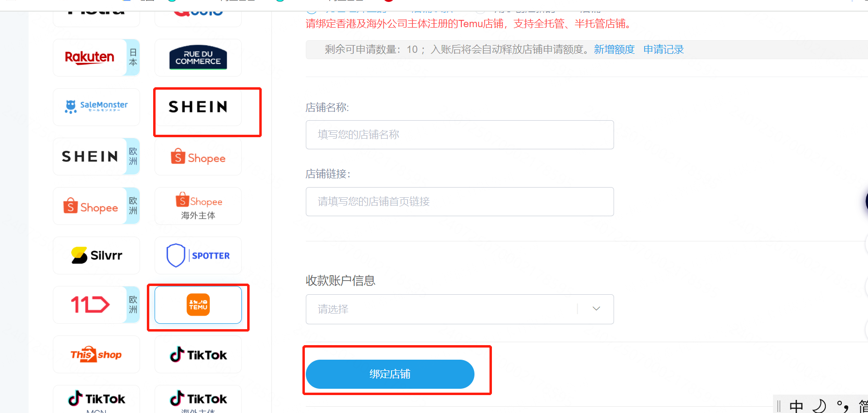The height and width of the screenshot is (413, 868).
Task: Pick the TEMU platform logo
Action: click(198, 305)
